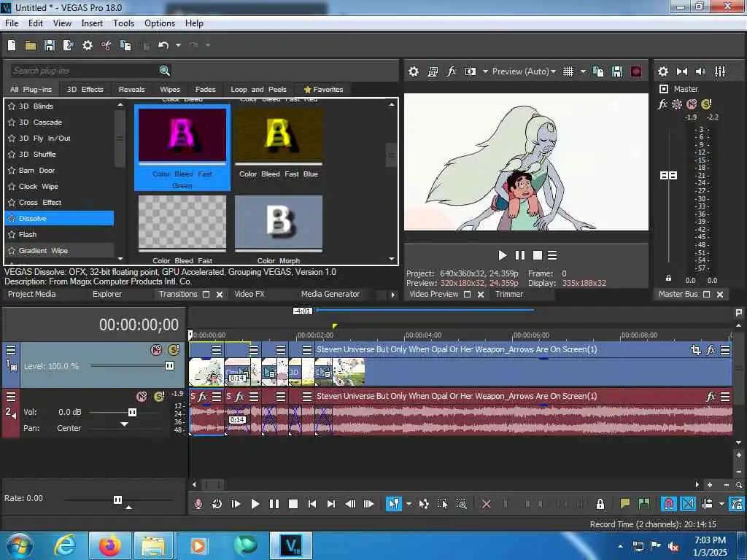Image resolution: width=747 pixels, height=560 pixels.
Task: Toggle the preview overlays grid icon
Action: pos(568,71)
